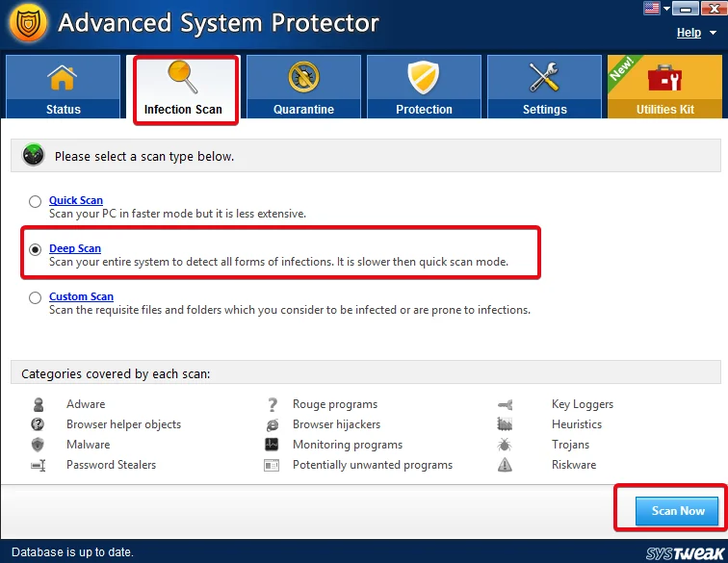Click the Custom Scan link
728x563 pixels.
click(x=81, y=296)
